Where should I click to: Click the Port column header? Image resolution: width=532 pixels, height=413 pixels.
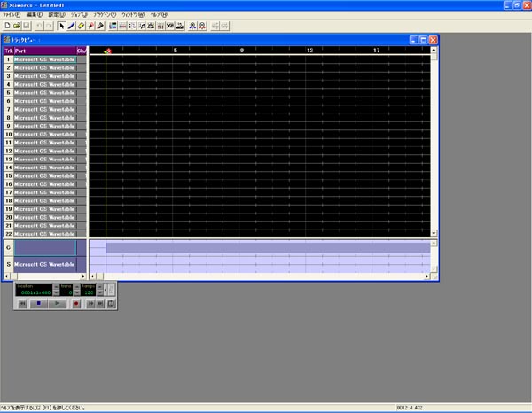point(45,51)
